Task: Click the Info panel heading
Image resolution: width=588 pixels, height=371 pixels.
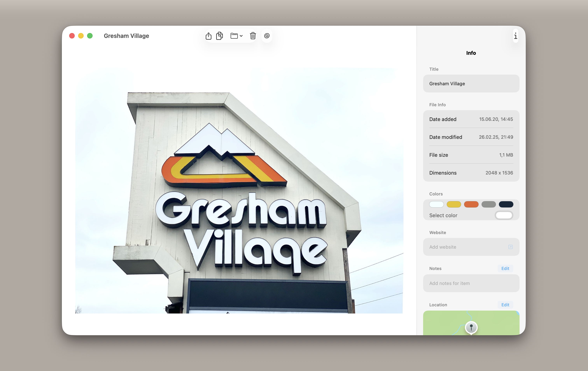Action: [x=471, y=53]
